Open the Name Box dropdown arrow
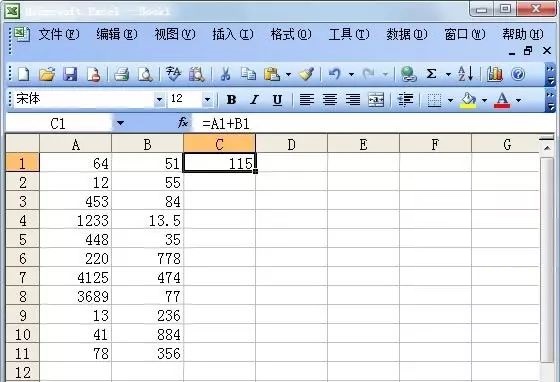 pos(120,123)
